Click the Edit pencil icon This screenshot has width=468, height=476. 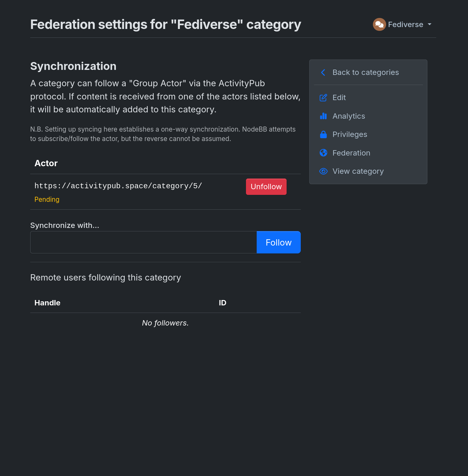[323, 98]
